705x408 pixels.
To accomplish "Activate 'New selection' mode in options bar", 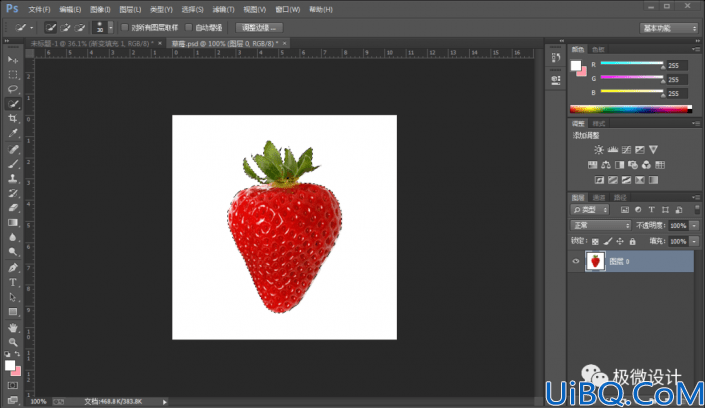I will (50, 28).
